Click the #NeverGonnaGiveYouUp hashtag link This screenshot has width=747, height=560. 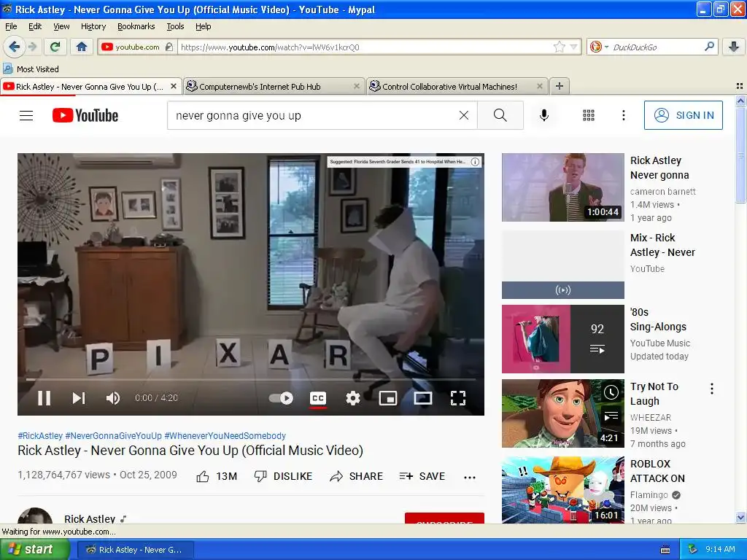click(113, 436)
